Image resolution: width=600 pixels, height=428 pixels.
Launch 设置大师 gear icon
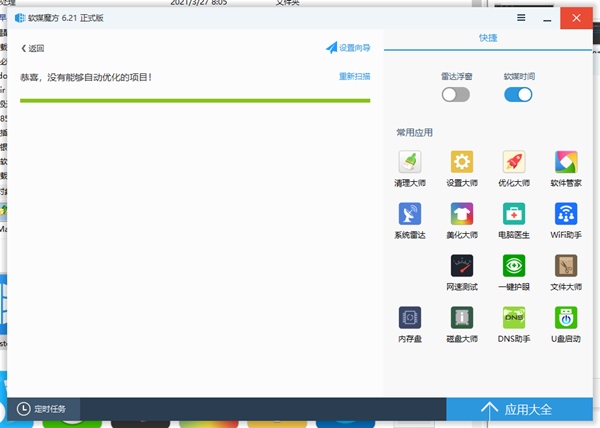coord(461,162)
